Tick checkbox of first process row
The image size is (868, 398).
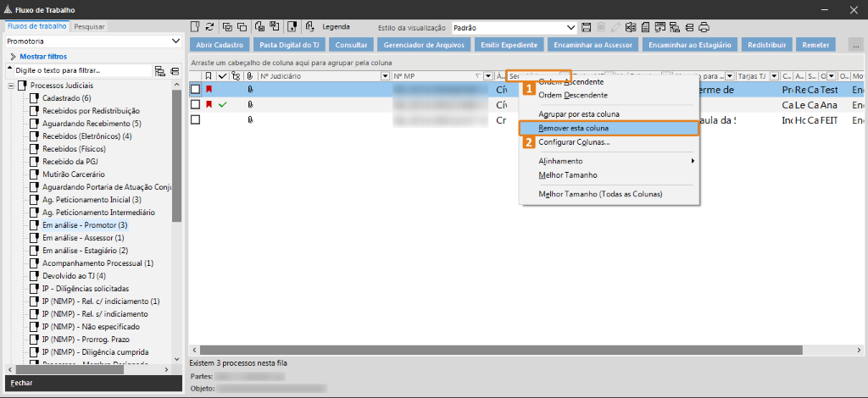coord(196,88)
